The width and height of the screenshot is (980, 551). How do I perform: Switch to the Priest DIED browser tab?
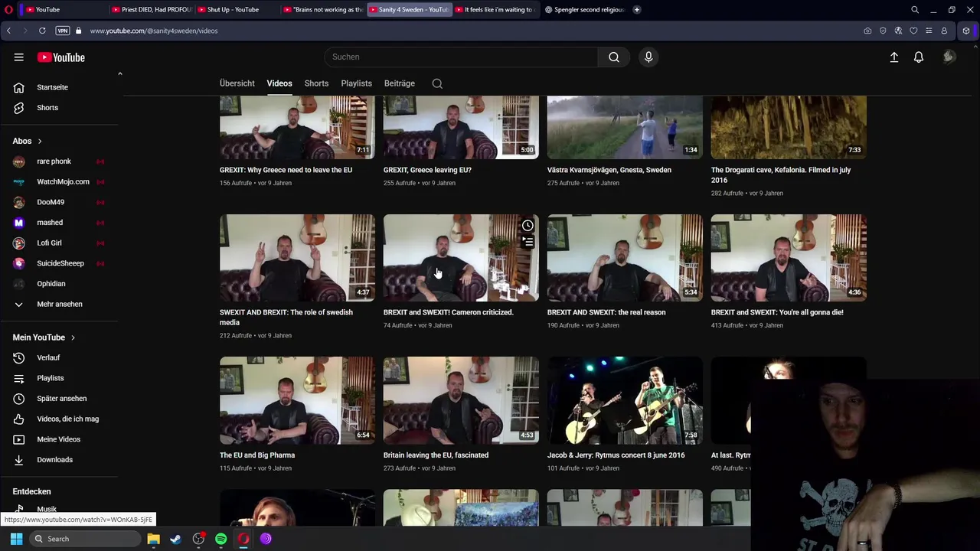click(x=152, y=10)
